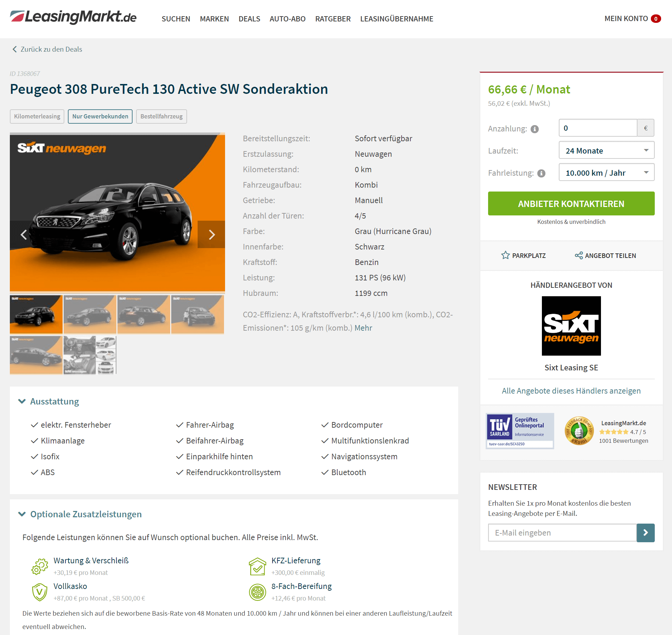This screenshot has width=672, height=635.
Task: Click the Wartung & Verschleiß gear icon
Action: tap(40, 566)
